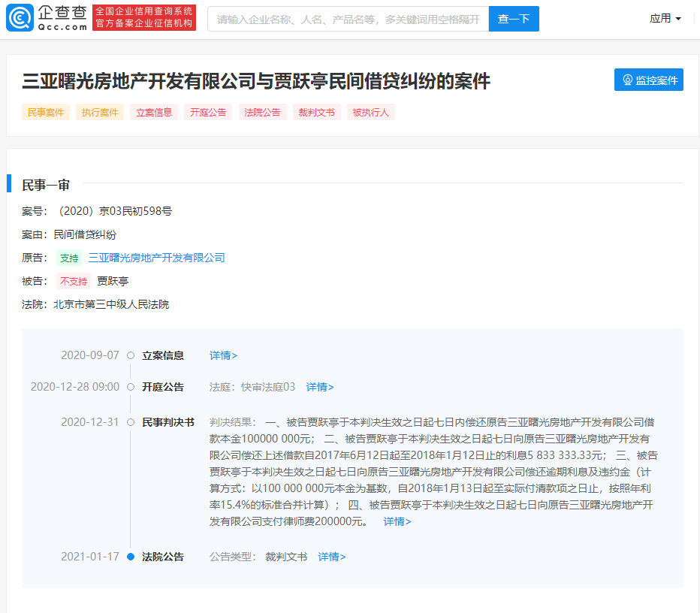The width and height of the screenshot is (700, 613).
Task: Open 详情 link for 立案信息
Action: coord(223,355)
